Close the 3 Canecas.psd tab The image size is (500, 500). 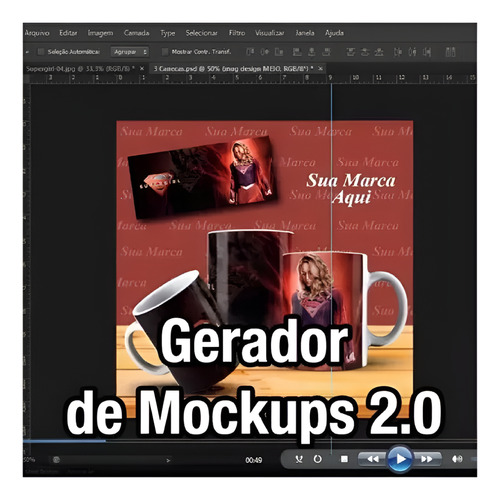(x=320, y=68)
